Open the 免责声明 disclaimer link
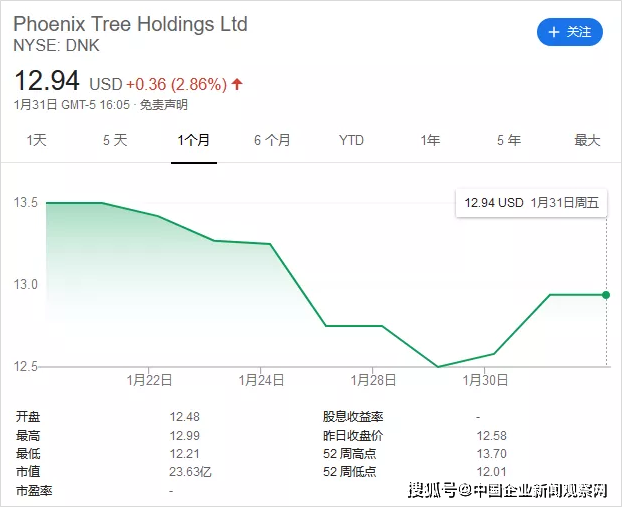 coord(163,105)
